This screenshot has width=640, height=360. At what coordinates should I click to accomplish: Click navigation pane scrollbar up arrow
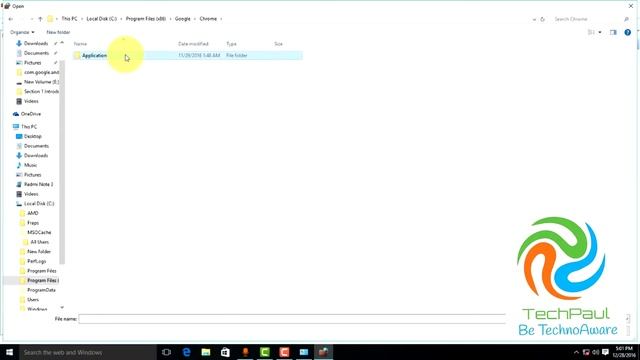[x=62, y=42]
